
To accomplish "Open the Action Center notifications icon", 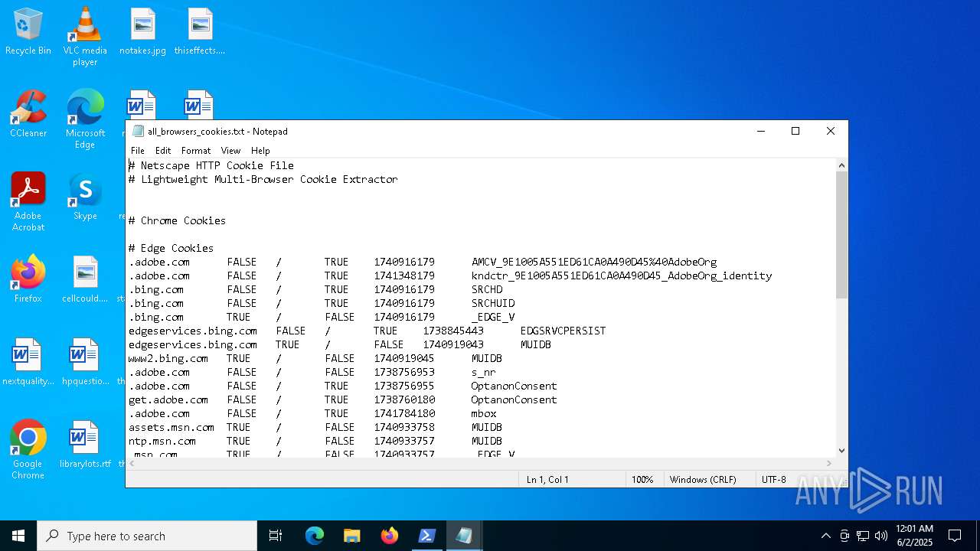I will 955,536.
